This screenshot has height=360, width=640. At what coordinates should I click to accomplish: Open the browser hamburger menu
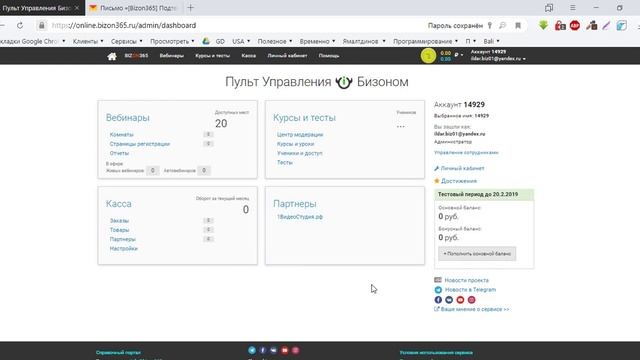tap(573, 8)
